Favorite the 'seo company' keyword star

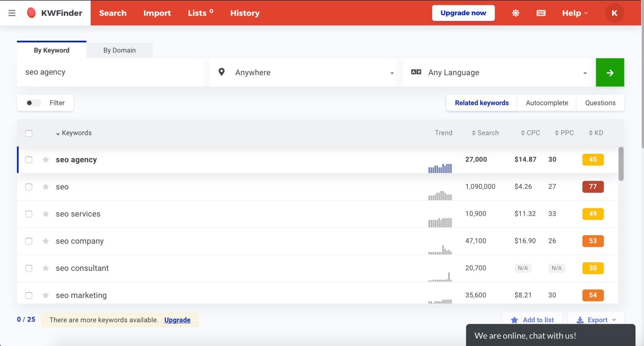tap(46, 241)
